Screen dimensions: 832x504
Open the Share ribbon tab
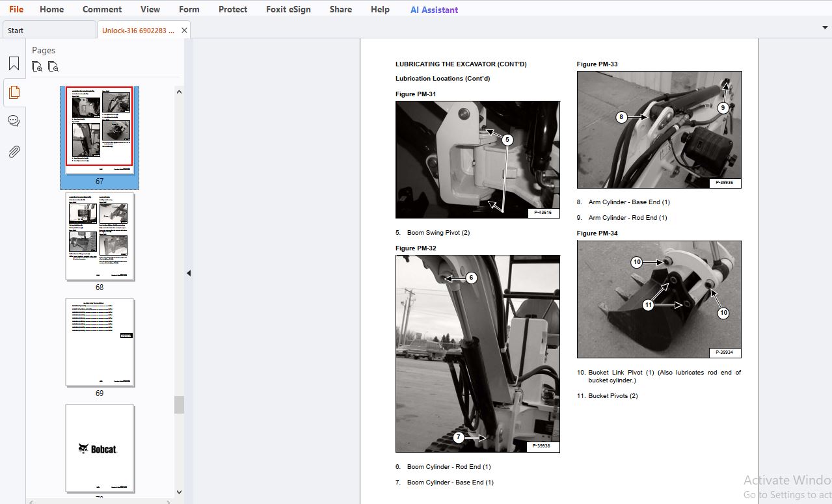point(341,9)
